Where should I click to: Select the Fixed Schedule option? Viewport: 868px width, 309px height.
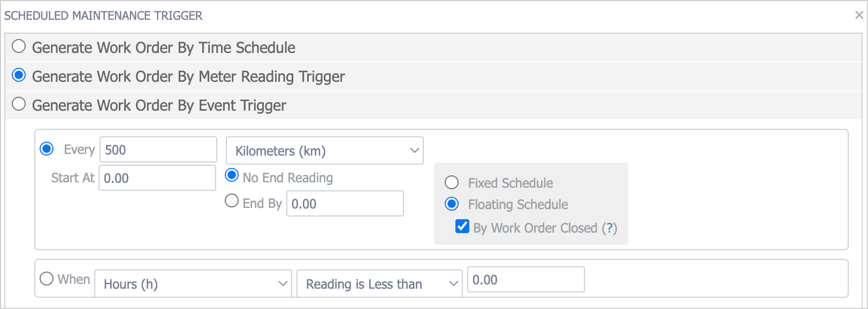point(452,183)
